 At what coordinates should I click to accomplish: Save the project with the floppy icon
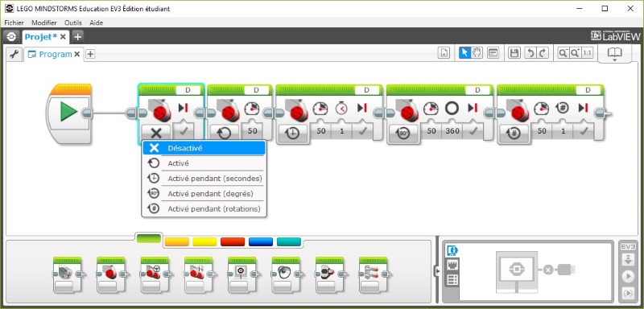[514, 53]
